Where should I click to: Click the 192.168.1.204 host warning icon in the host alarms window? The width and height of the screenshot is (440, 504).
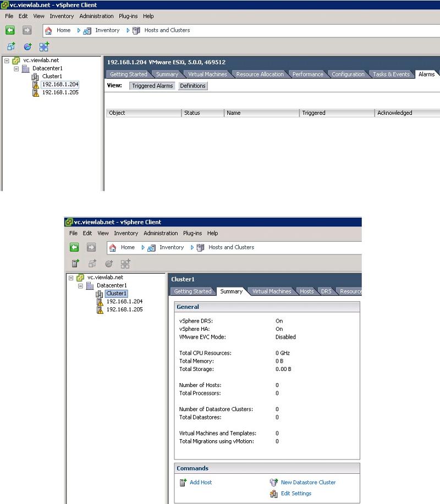(x=35, y=85)
